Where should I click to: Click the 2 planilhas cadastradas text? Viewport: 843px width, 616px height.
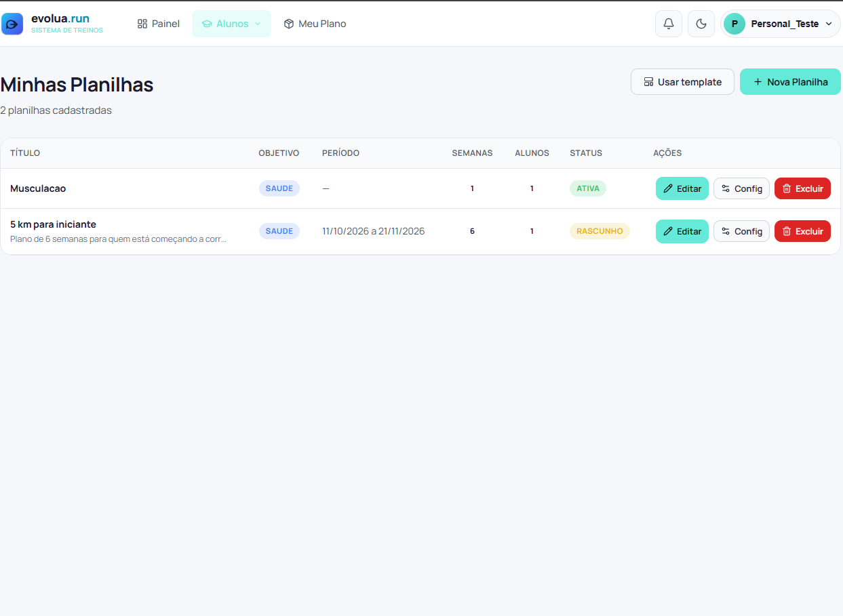click(x=56, y=110)
